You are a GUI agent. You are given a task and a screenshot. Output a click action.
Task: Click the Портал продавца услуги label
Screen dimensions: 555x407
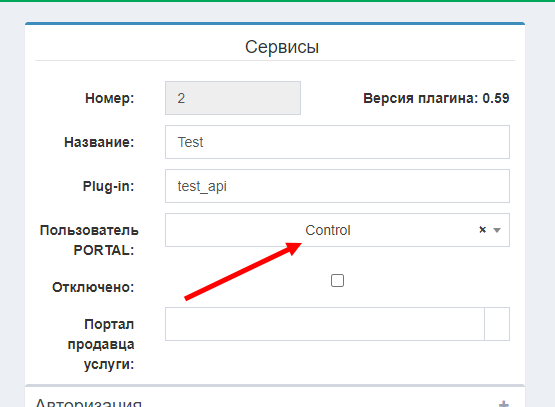click(101, 344)
